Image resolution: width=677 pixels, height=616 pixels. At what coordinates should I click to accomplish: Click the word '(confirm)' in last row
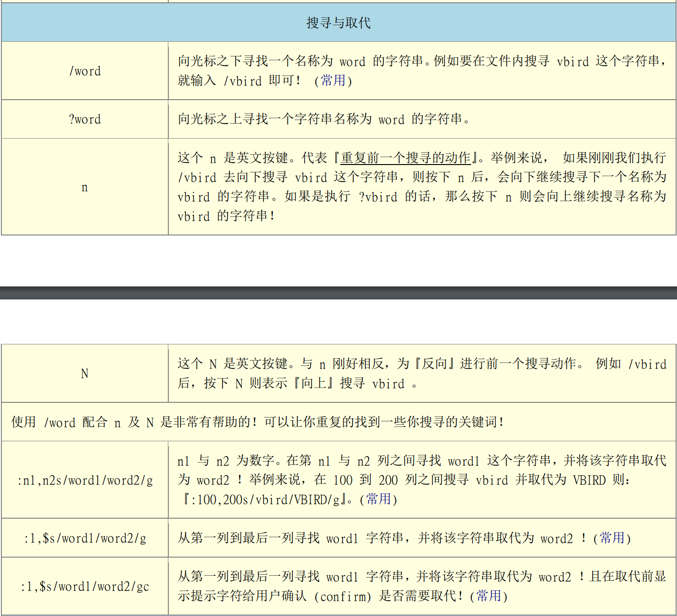coord(343,596)
